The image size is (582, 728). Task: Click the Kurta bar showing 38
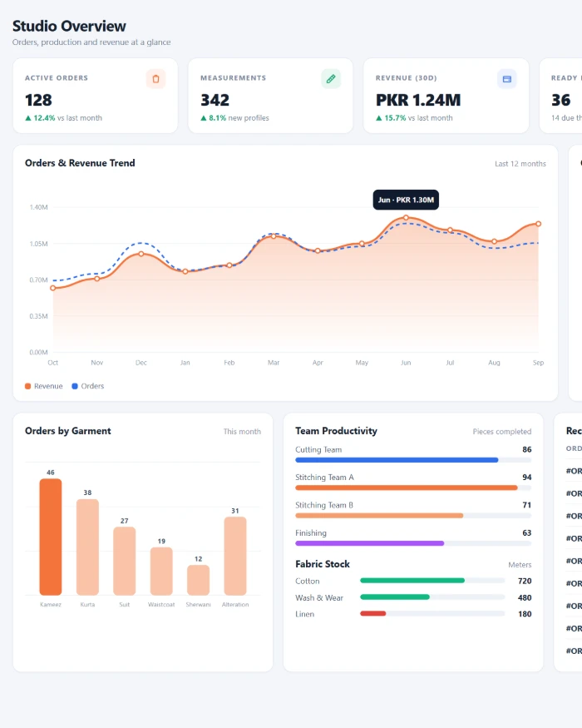click(x=88, y=547)
